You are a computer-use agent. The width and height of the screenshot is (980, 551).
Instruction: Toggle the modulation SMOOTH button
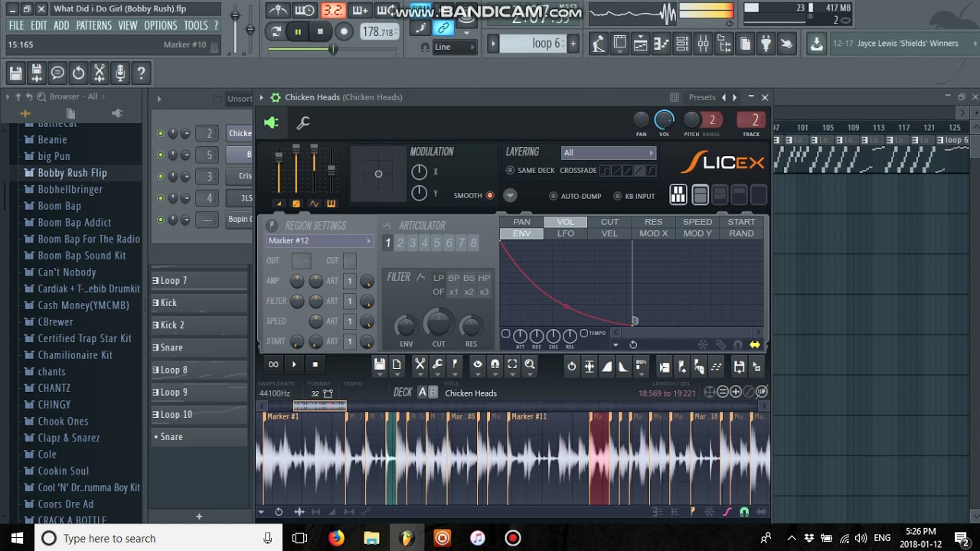[490, 196]
